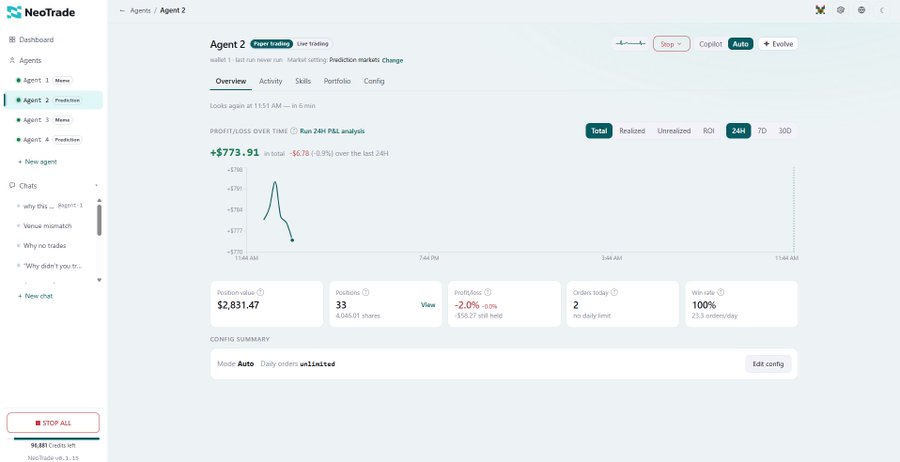Select the 24H time range

point(738,131)
